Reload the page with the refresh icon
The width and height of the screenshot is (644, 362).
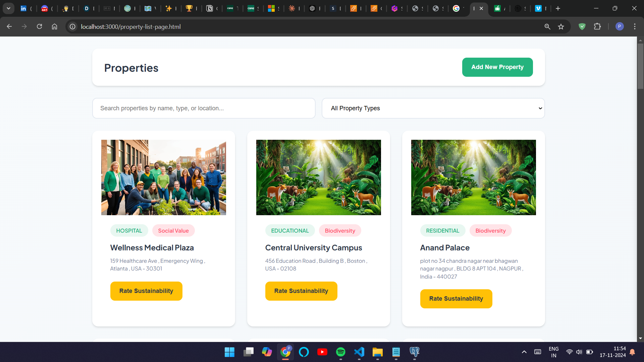tap(39, 26)
